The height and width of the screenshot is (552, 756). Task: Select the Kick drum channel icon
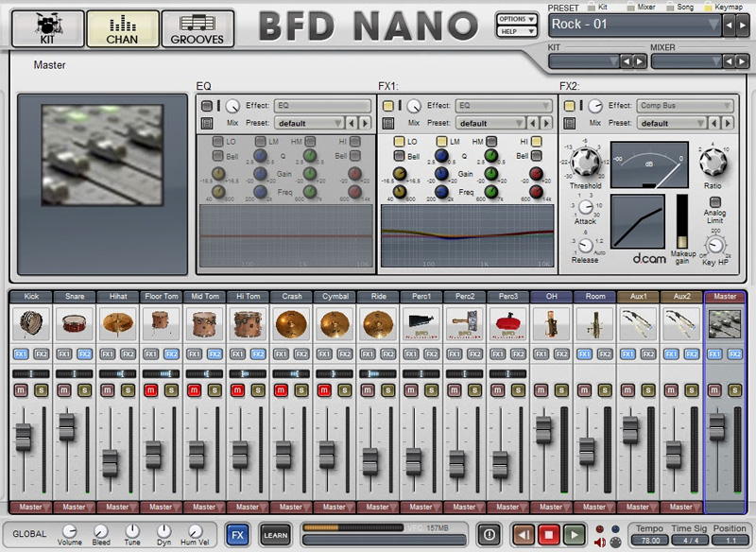[x=31, y=323]
